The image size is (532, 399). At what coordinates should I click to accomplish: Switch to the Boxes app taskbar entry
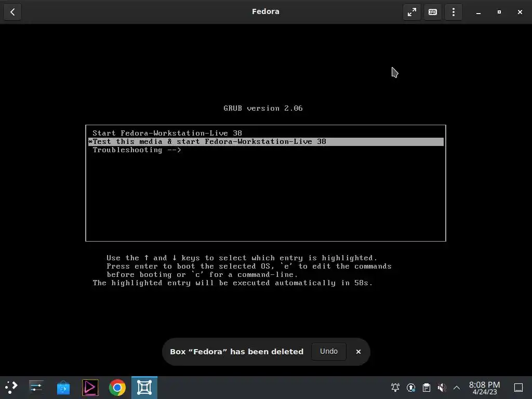[144, 388]
